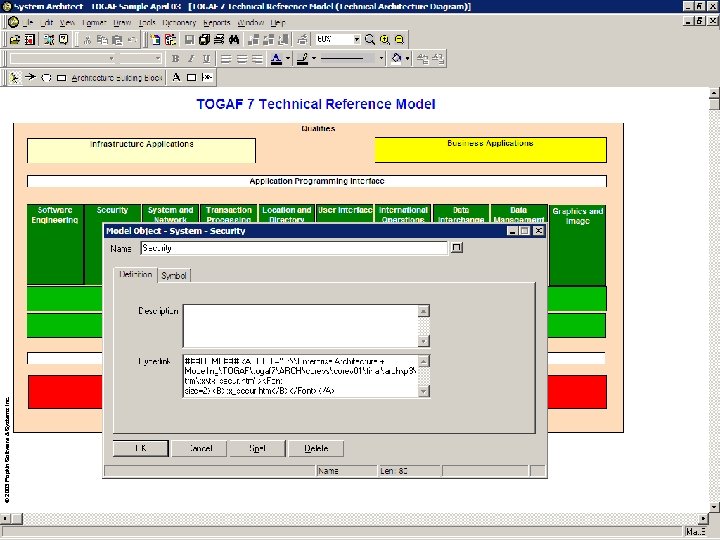Click the OK button in dialog
Screen dimensions: 720x540
pos(141,448)
